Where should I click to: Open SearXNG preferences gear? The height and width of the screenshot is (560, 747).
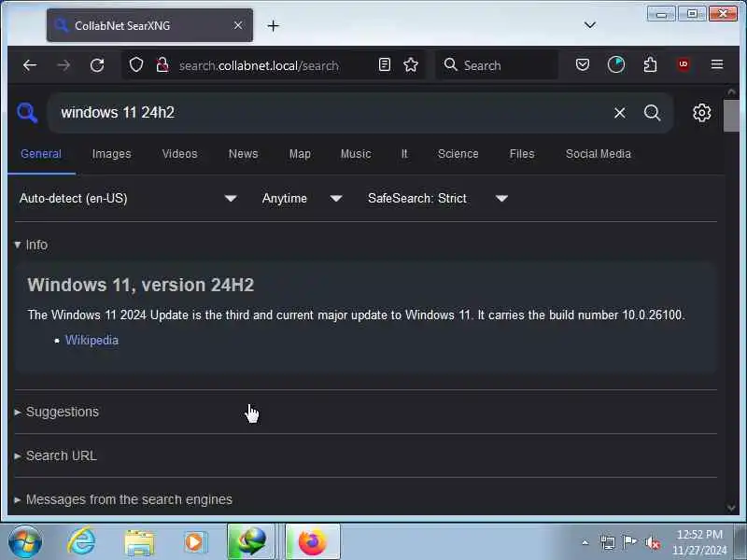coord(702,113)
